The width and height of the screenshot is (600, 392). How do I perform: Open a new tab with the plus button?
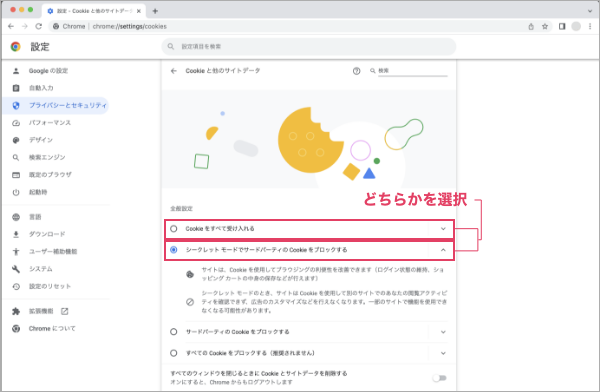click(155, 11)
